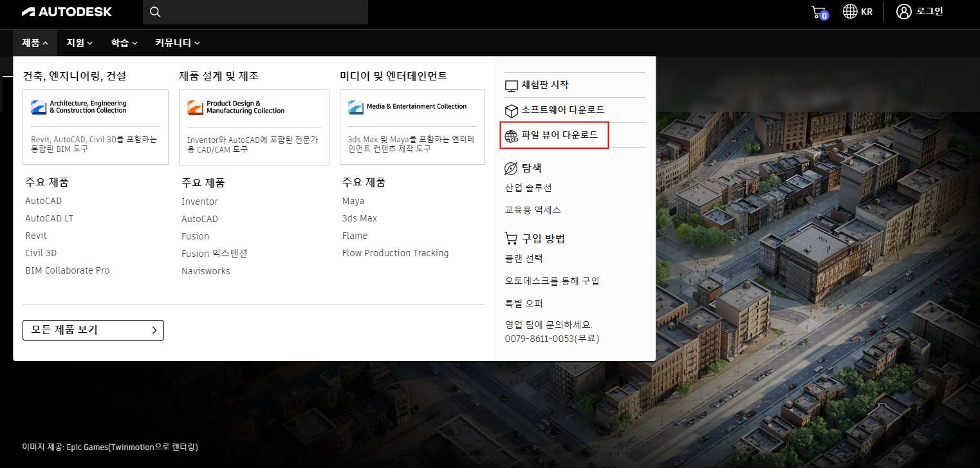Open 오토데스크를 통해 구입 link
This screenshot has height=468, width=980.
[x=552, y=281]
